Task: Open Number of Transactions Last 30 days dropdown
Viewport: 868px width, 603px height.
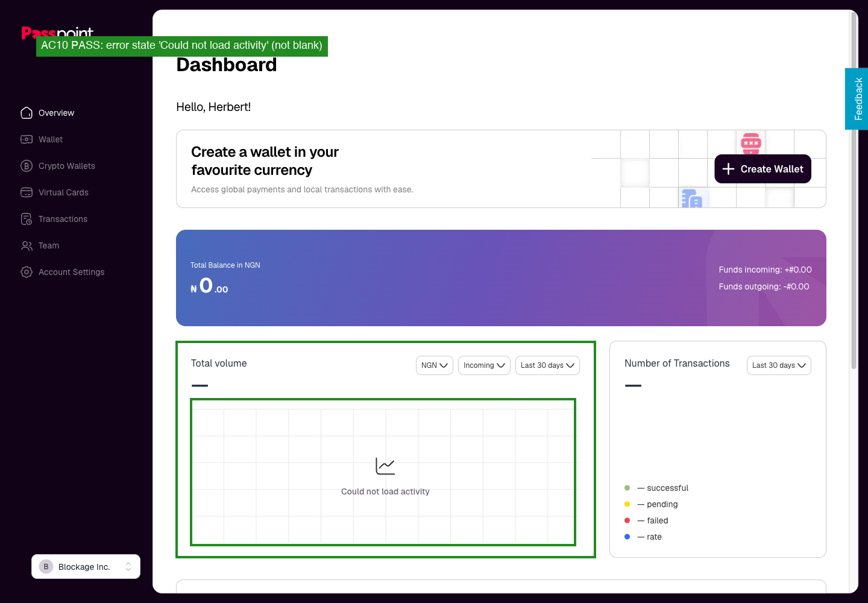Action: (x=779, y=365)
